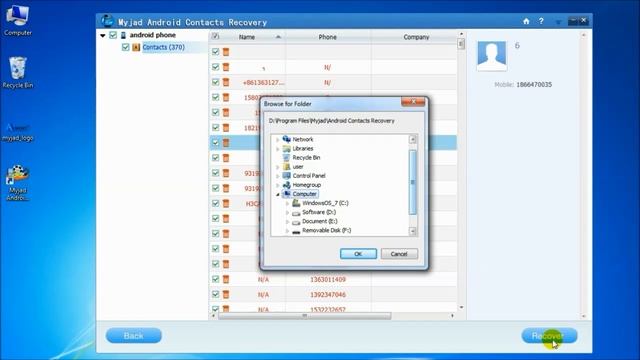Screen dimensions: 640x360
Task: Toggle the select-all checkbox in table header
Action: 215,36
